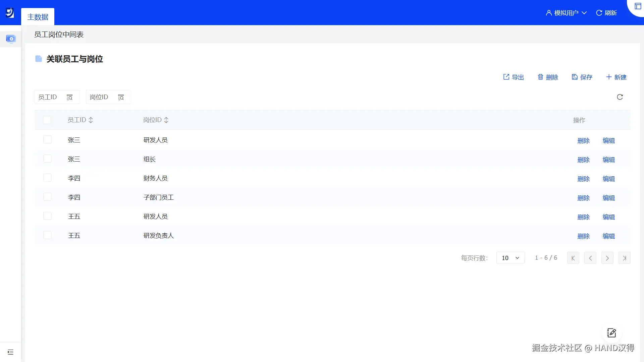The width and height of the screenshot is (644, 362).
Task: Expand the 模拟用户 user menu
Action: pos(566,13)
